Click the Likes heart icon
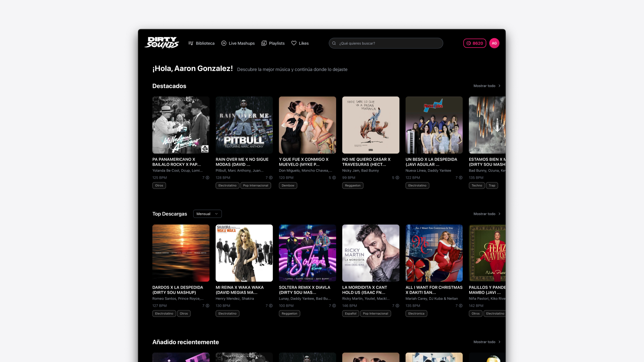 (294, 43)
